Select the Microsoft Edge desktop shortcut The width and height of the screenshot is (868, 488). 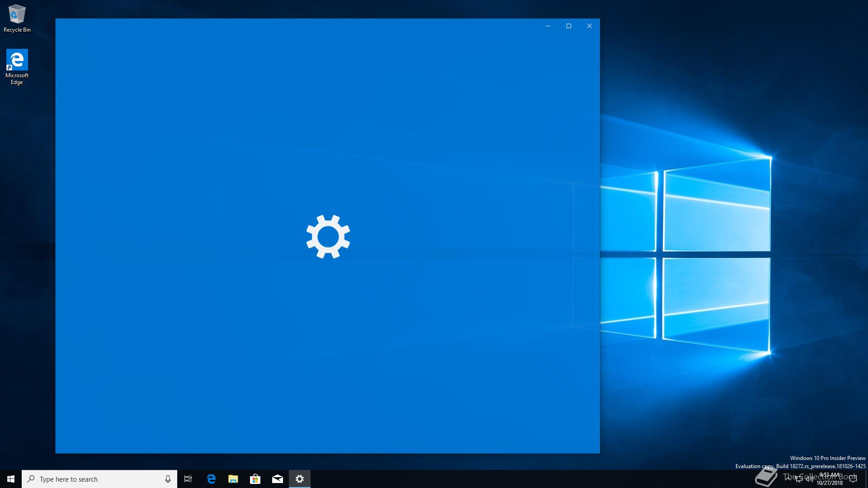pos(17,67)
